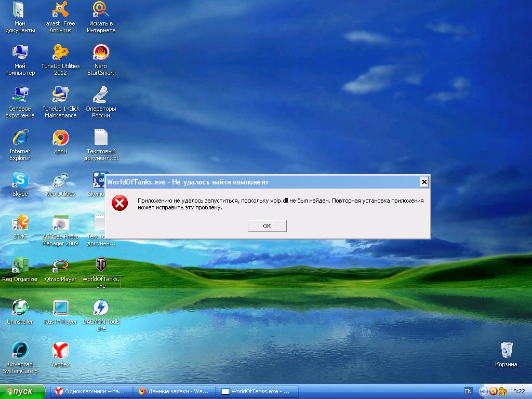Close the WorldOfTanks.exe error dialog
Viewport: 532px width, 399px height.
[x=424, y=182]
